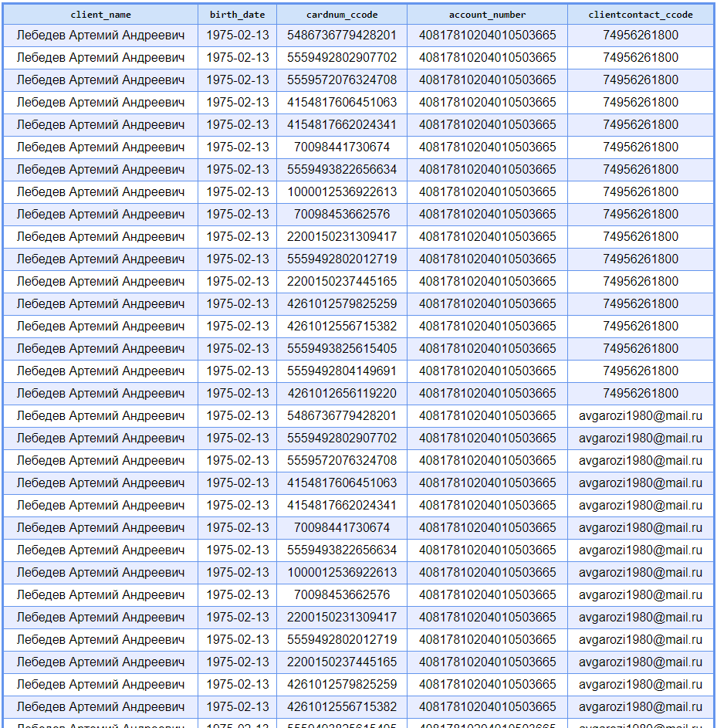Select card 70098441730674 in the avgarozi1980@mail.ru row

click(x=341, y=527)
